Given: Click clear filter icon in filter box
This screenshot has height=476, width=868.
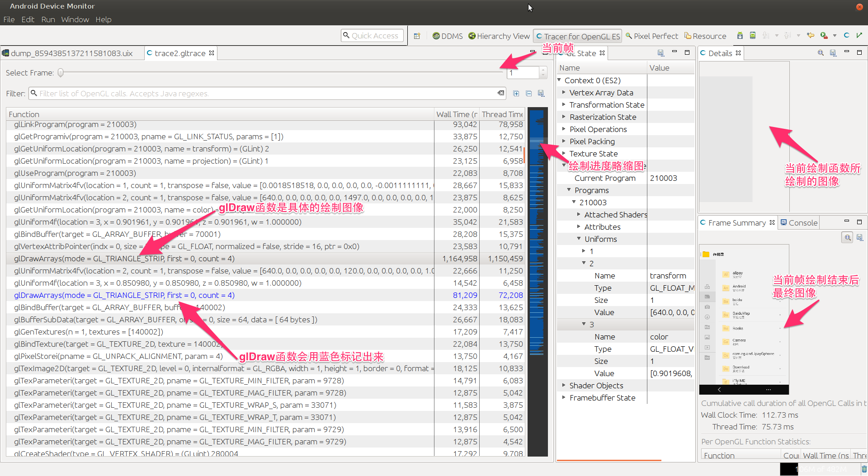Looking at the screenshot, I should point(500,93).
